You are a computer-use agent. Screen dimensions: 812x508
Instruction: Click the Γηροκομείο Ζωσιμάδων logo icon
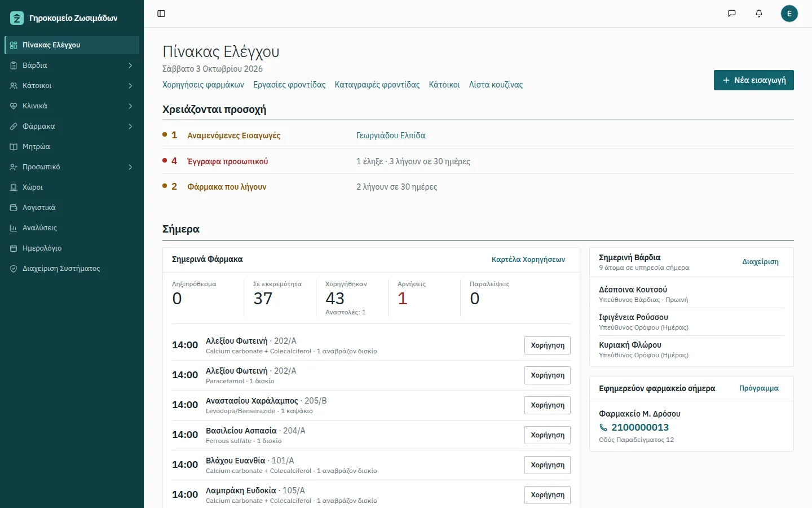coord(17,18)
